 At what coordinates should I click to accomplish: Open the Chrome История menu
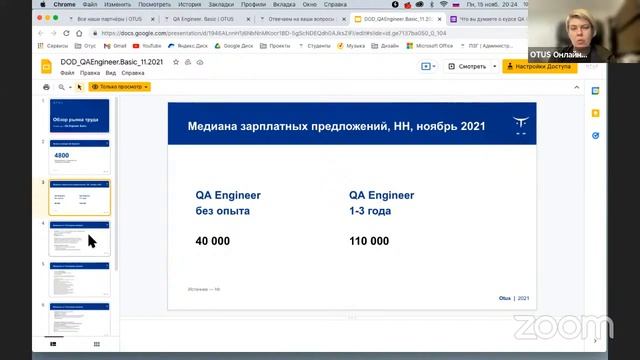click(189, 4)
